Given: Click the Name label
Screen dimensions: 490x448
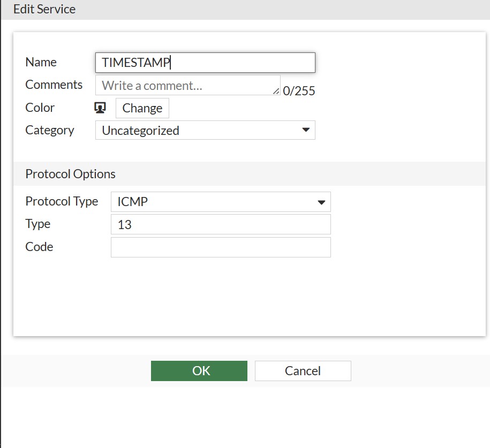Looking at the screenshot, I should pyautogui.click(x=41, y=62).
